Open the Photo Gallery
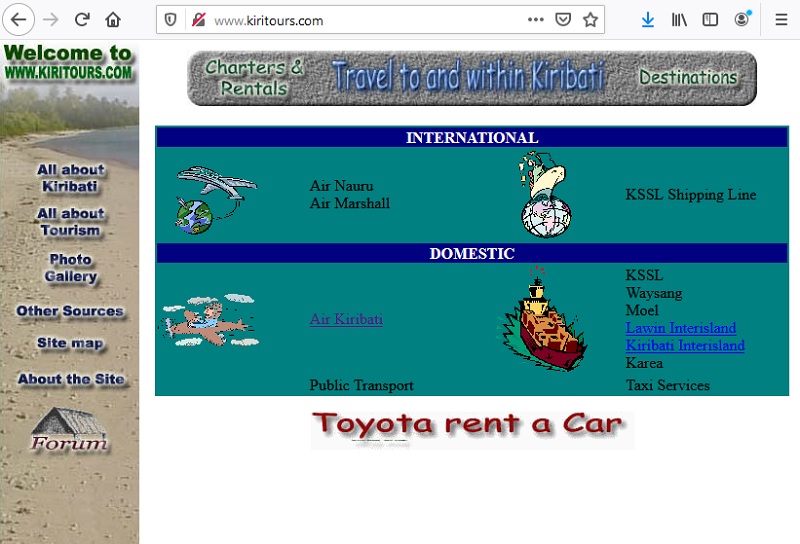The width and height of the screenshot is (800, 544). coord(70,267)
